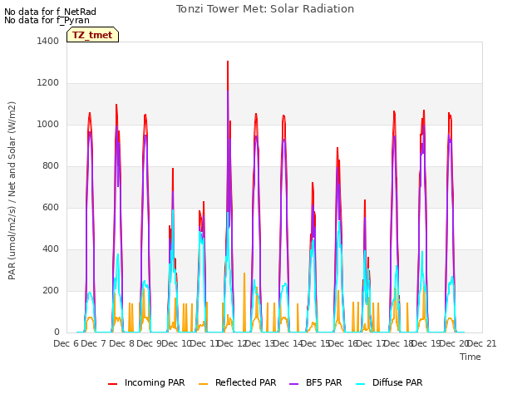Click the Dec 6 x-axis tick label

point(66,343)
